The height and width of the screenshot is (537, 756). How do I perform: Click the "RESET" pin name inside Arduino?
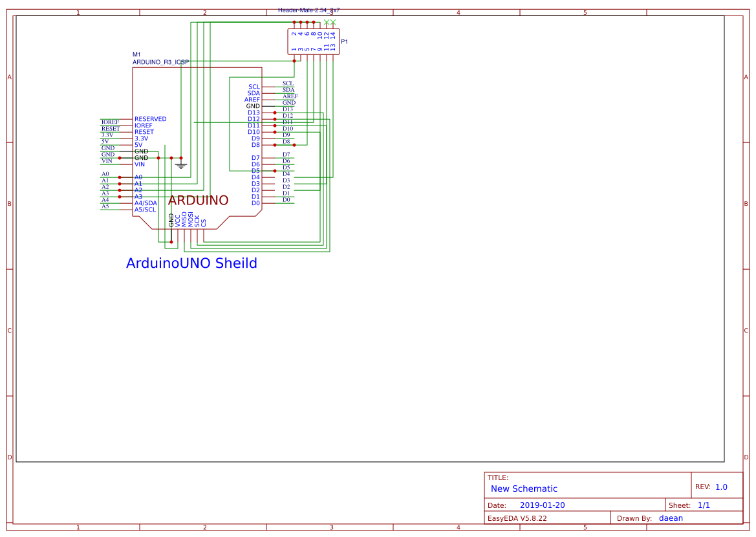pyautogui.click(x=144, y=132)
